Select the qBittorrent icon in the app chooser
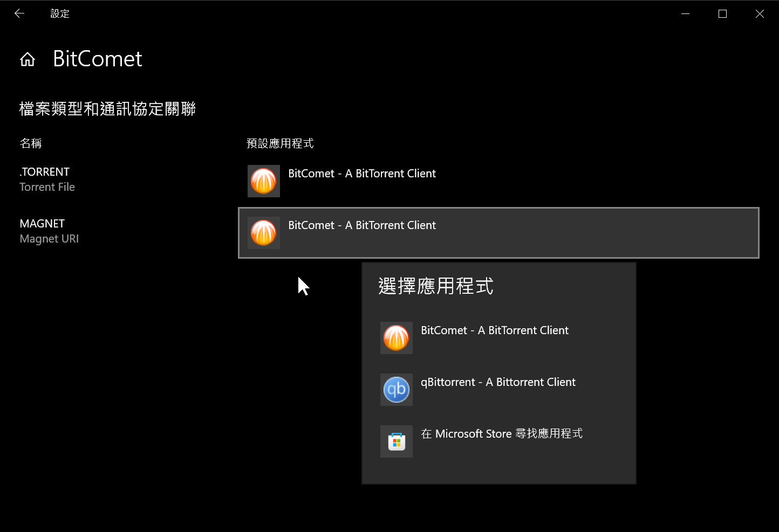The image size is (779, 532). click(x=397, y=390)
